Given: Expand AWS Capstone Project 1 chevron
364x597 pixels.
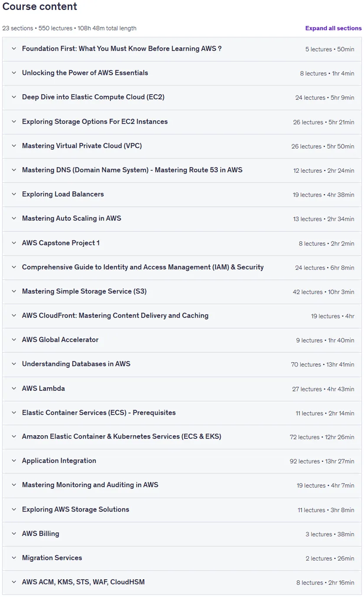Looking at the screenshot, I should pyautogui.click(x=14, y=243).
